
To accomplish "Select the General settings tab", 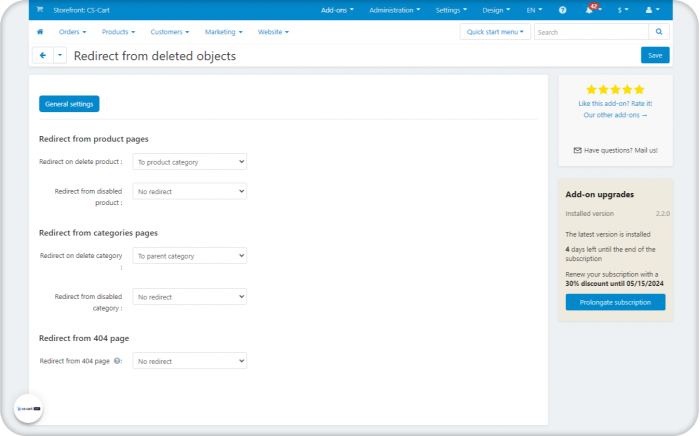I will (69, 104).
